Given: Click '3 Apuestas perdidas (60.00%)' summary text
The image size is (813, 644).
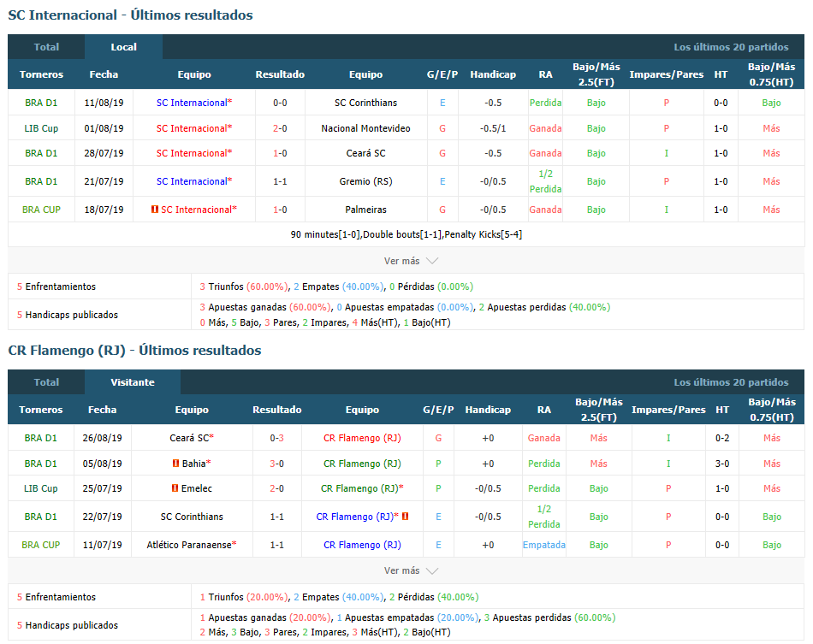Looking at the screenshot, I should point(550,617).
